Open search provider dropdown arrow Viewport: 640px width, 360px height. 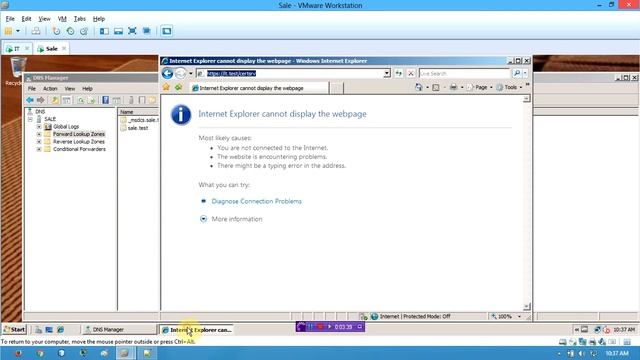pos(525,73)
